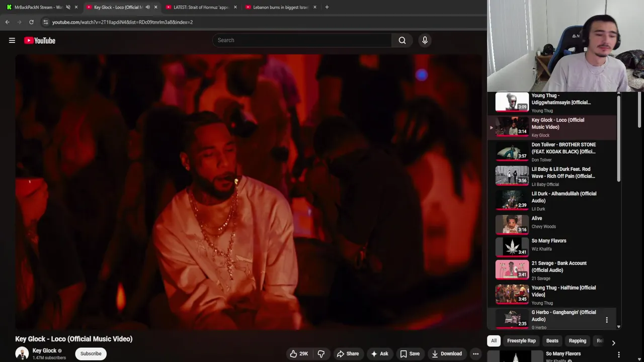Play Alive by Chevy Woods
This screenshot has width=644, height=362.
551,225
